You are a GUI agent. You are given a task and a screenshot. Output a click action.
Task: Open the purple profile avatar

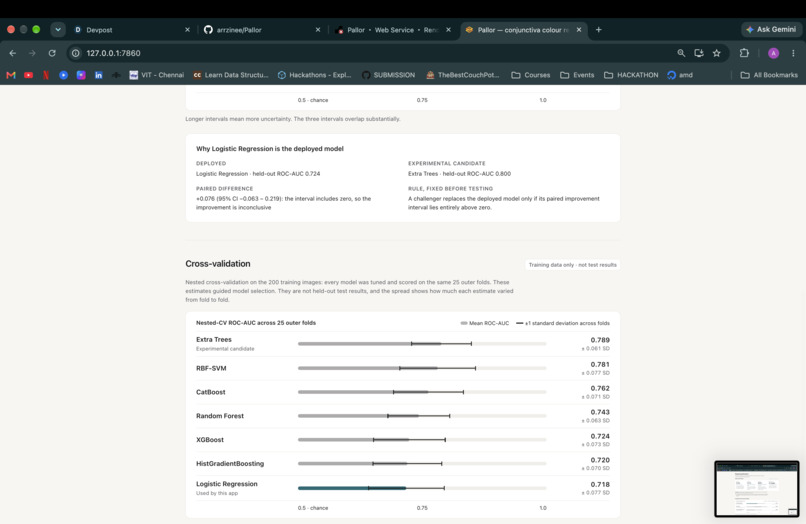pyautogui.click(x=773, y=53)
